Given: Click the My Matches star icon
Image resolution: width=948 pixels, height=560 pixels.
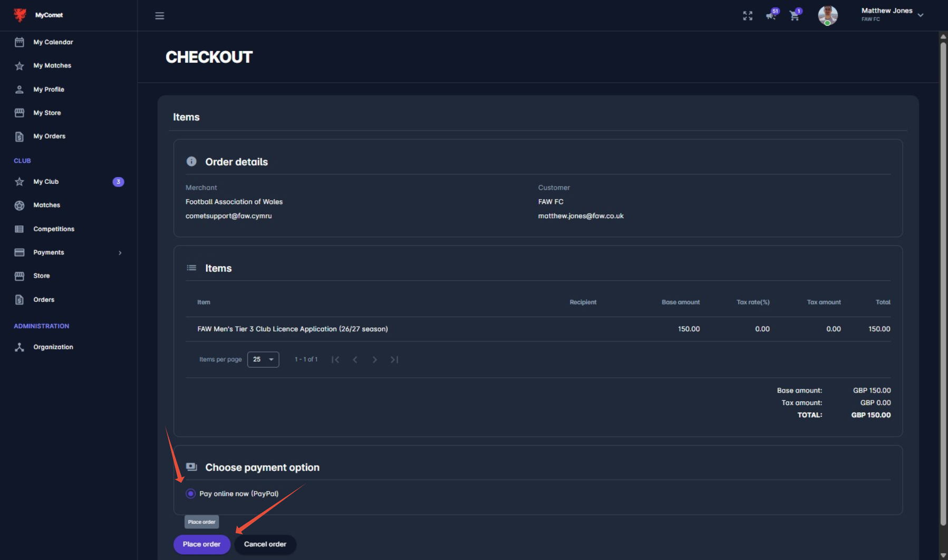Looking at the screenshot, I should click(x=20, y=66).
